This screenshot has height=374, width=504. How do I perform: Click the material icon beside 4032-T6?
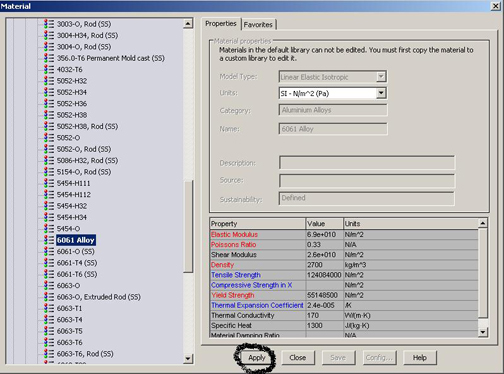(49, 69)
